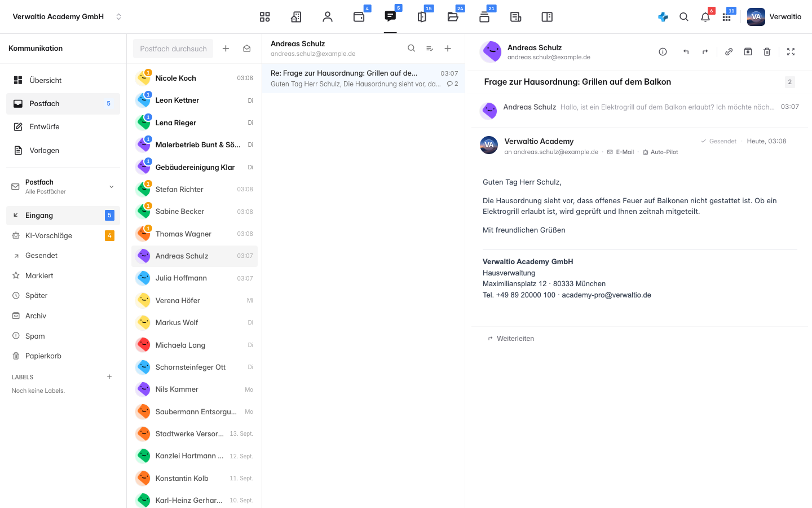This screenshot has height=508, width=812.
Task: Open the folder icon with badge 24
Action: click(x=453, y=17)
